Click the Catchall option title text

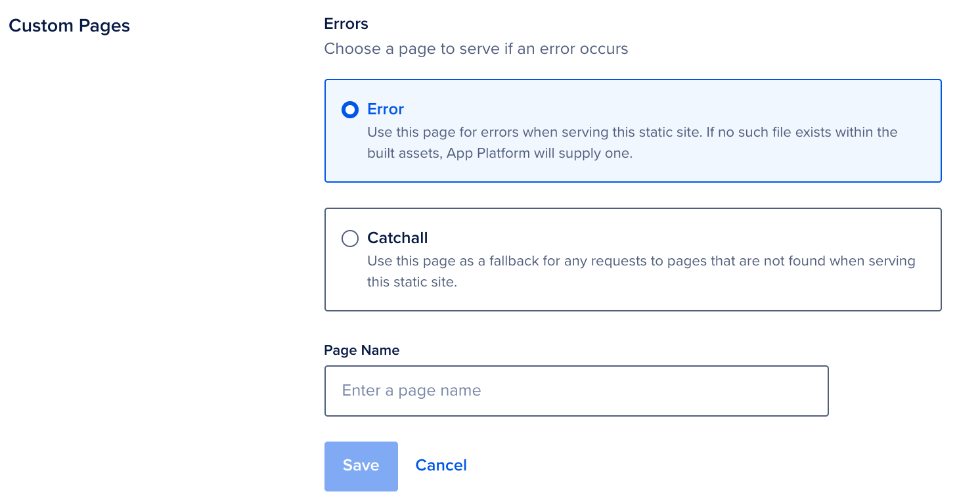tap(397, 238)
